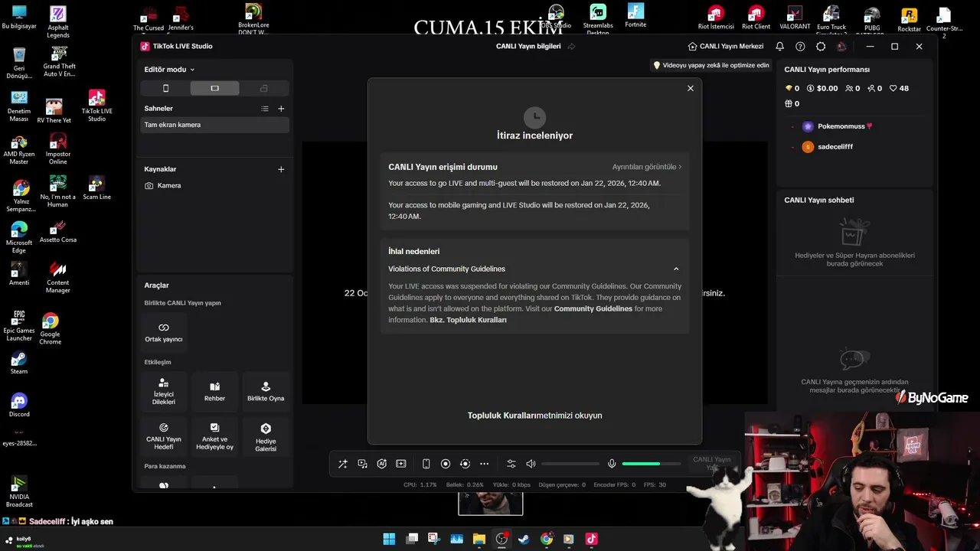Follow the Bkz. Topluluk Kuralları link
Screen dimensions: 980x551
[x=469, y=320]
